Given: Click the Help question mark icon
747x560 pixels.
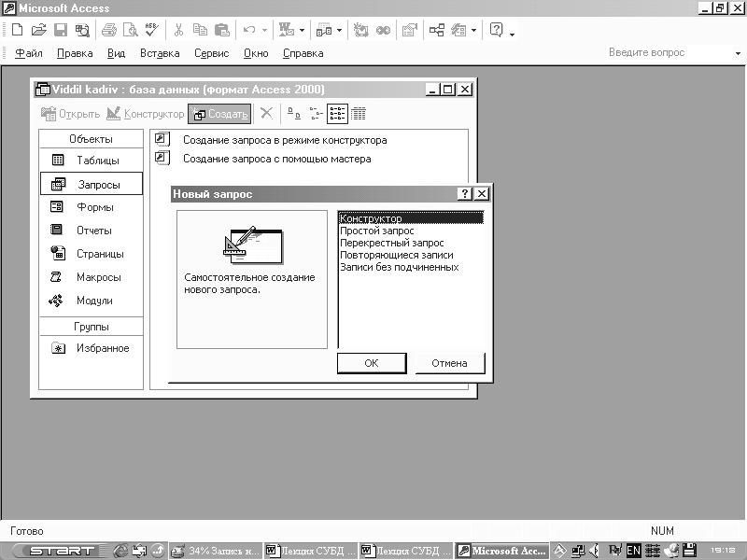Looking at the screenshot, I should tap(496, 30).
